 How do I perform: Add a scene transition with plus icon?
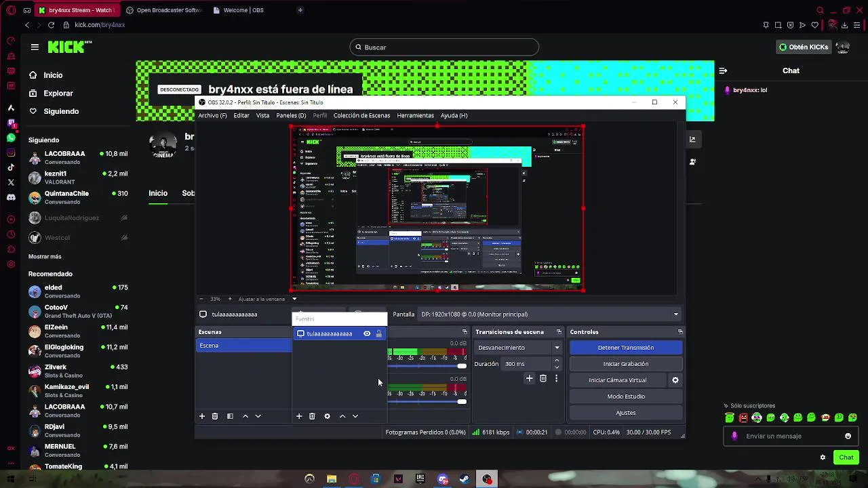530,379
